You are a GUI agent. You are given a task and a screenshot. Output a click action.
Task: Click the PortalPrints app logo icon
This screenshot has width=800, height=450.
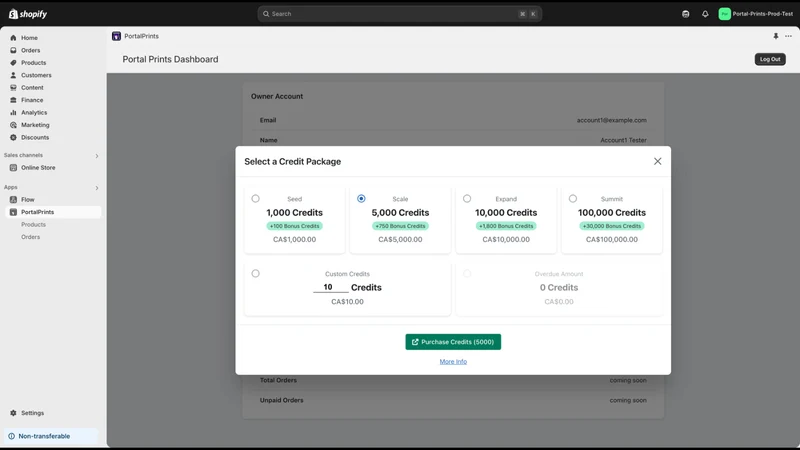(116, 36)
